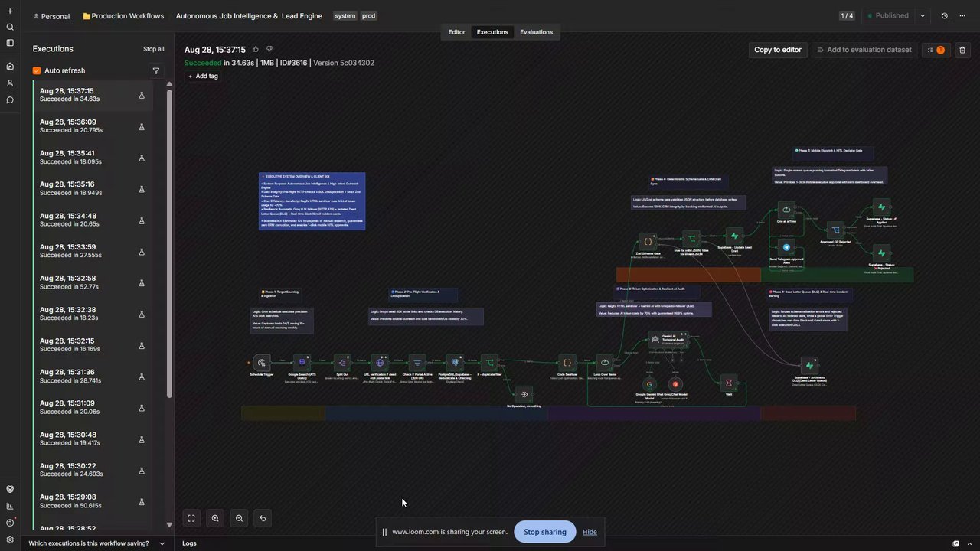980x551 pixels.
Task: Toggle the Auto refresh checkbox
Action: (37, 70)
